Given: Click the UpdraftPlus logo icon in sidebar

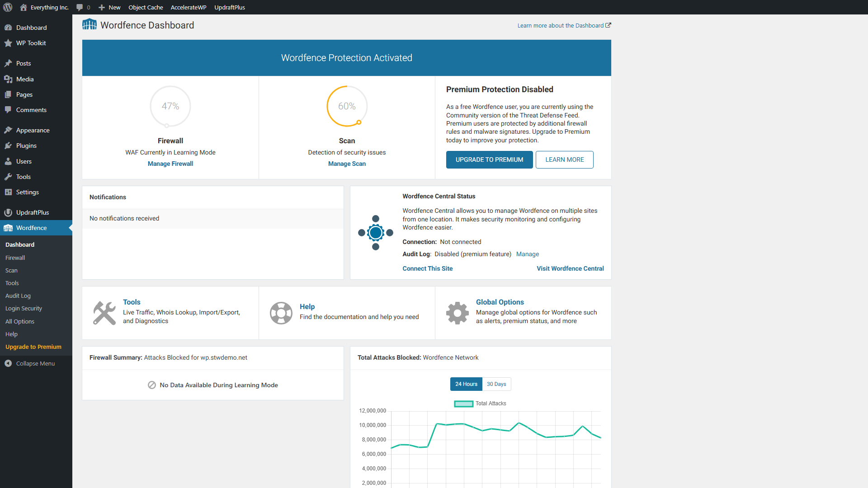Looking at the screenshot, I should [x=8, y=212].
